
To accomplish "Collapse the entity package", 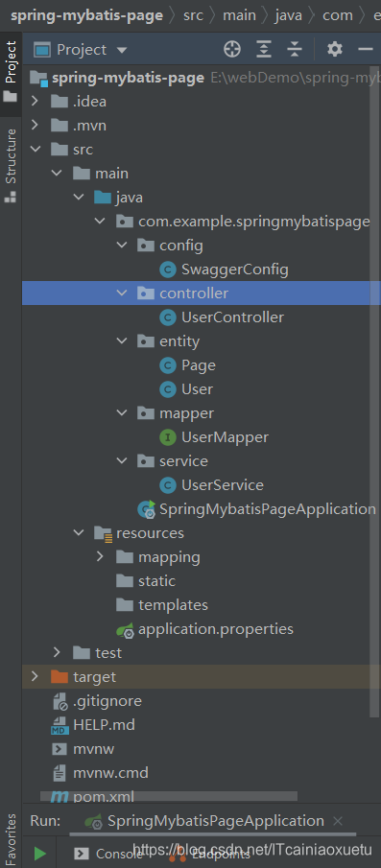I will click(122, 341).
